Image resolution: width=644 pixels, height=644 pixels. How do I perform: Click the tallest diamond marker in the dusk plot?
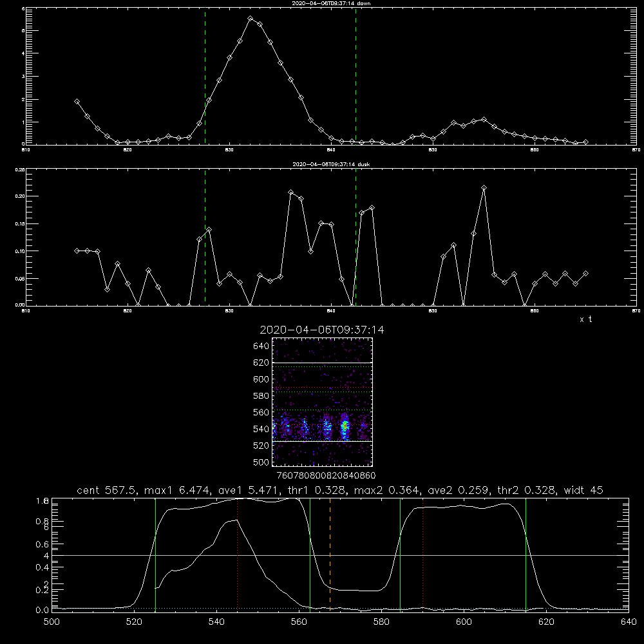484,187
